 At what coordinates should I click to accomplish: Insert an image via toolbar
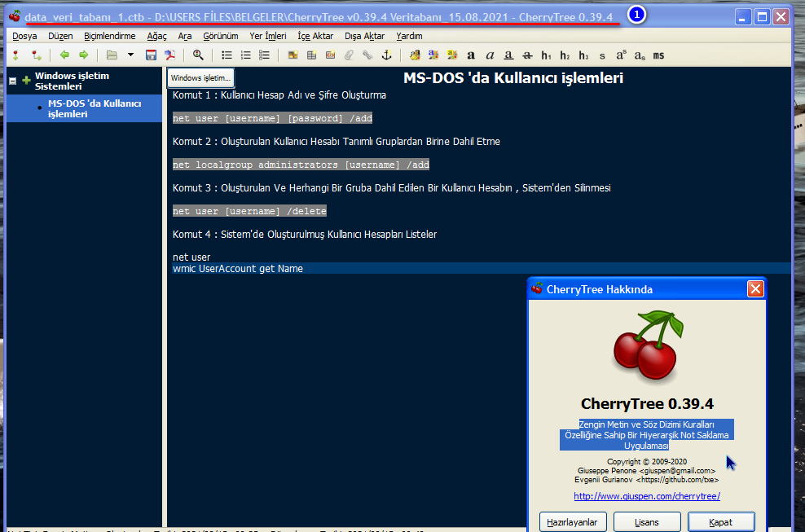point(293,55)
